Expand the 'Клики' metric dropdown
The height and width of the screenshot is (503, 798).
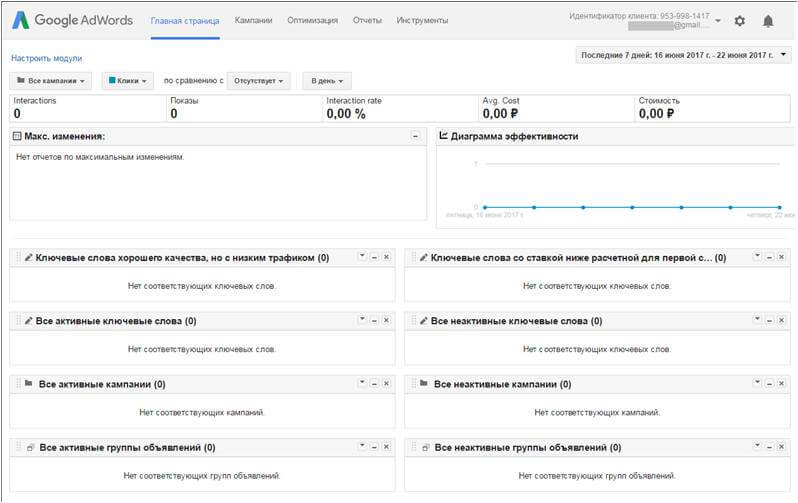click(x=126, y=80)
